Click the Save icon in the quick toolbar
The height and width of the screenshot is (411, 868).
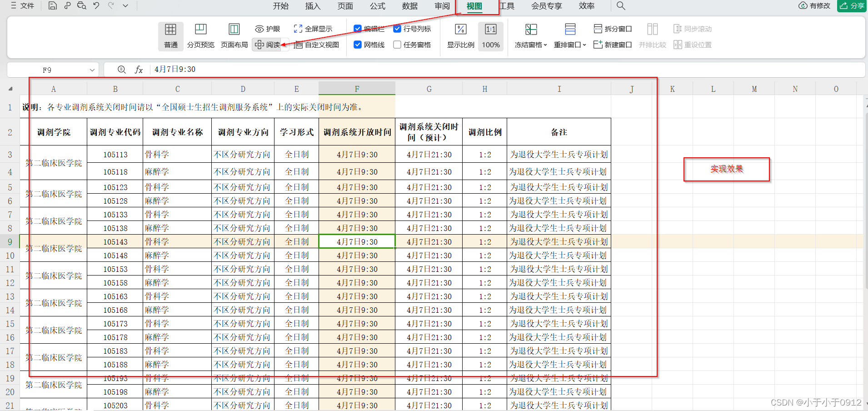[53, 6]
